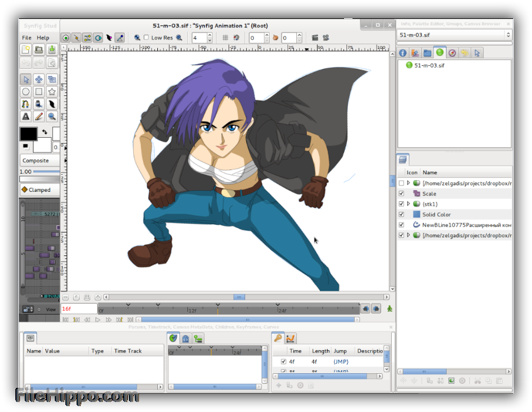532x412 pixels.
Task: Click the New file icon
Action: pos(26,50)
